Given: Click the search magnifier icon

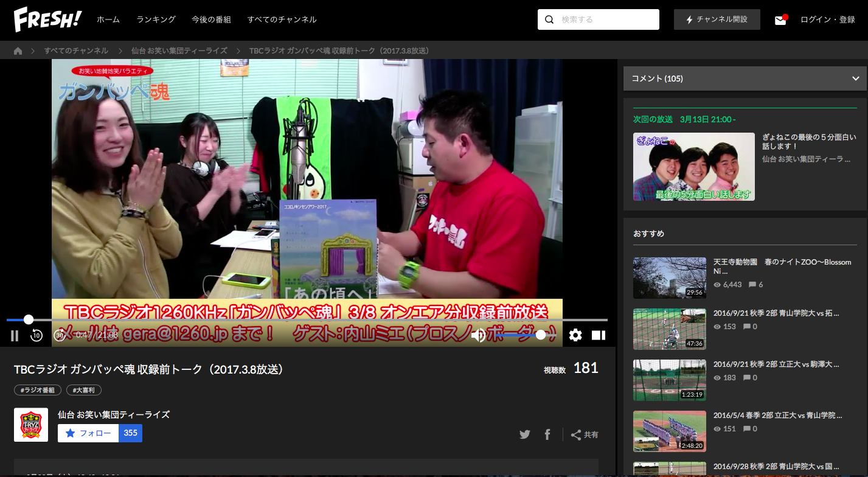Looking at the screenshot, I should tap(549, 19).
